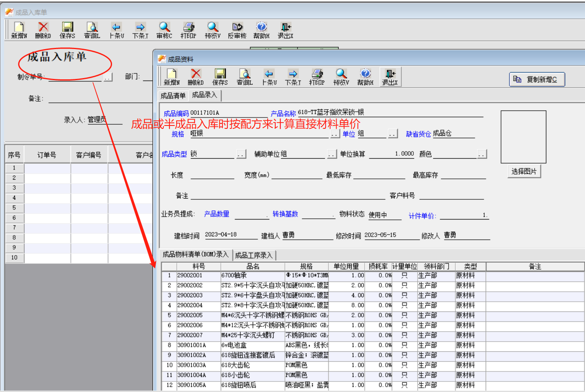Click the 选择图片 button
Viewport: 585px width, 392px height.
point(524,171)
